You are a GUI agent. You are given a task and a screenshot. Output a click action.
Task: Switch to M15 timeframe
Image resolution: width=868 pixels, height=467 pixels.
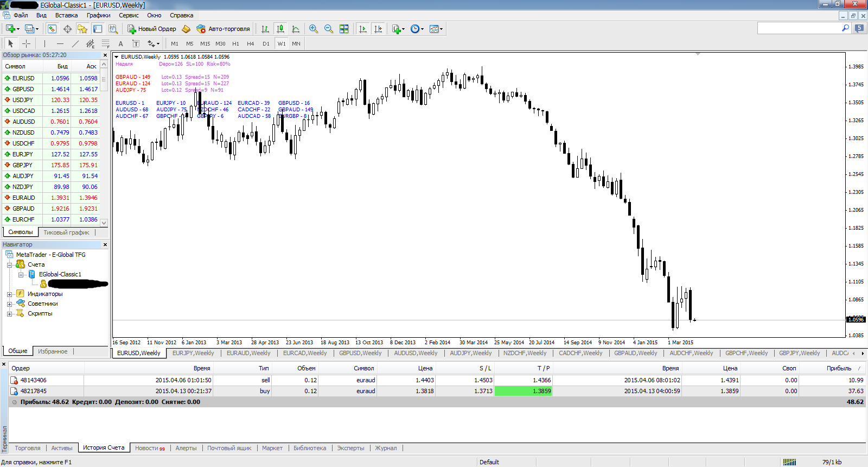tap(205, 43)
